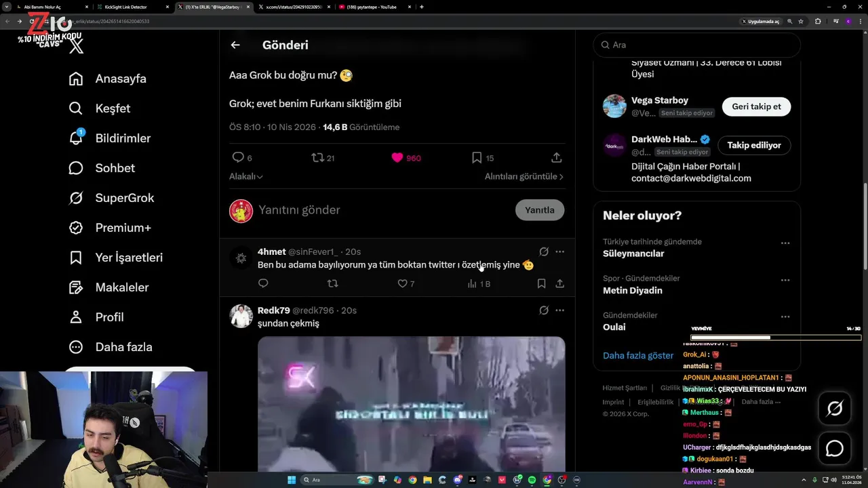Image resolution: width=868 pixels, height=488 pixels.
Task: Repost 4hmet's comment
Action: click(332, 283)
